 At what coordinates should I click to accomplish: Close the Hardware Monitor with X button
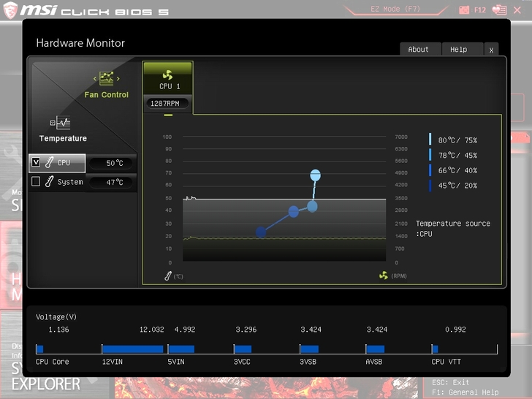(x=491, y=50)
